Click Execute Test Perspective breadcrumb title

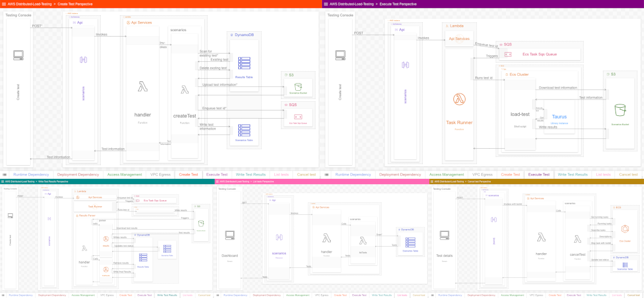[x=398, y=4]
